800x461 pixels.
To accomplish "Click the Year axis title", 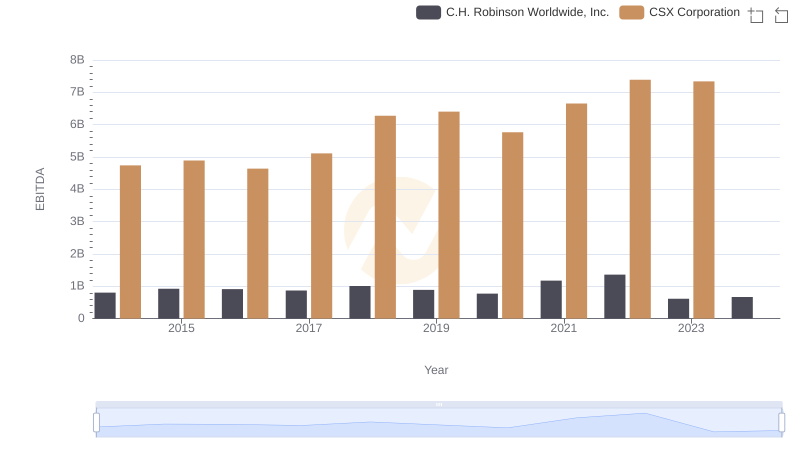I will pyautogui.click(x=436, y=370).
